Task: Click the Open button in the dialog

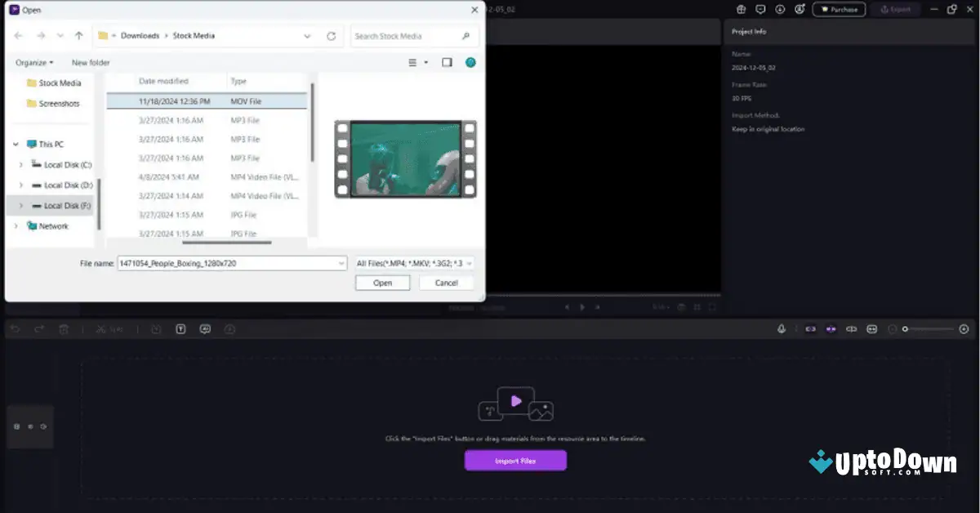Action: pyautogui.click(x=382, y=282)
